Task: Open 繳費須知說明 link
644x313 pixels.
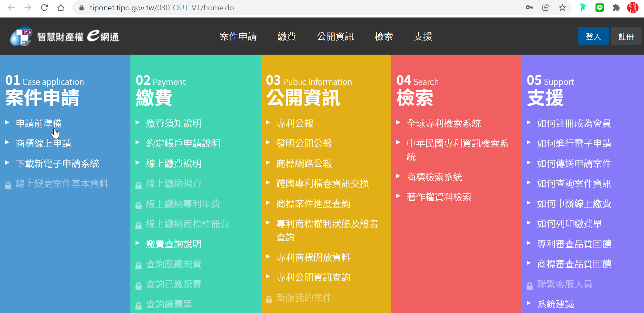Action: [174, 123]
